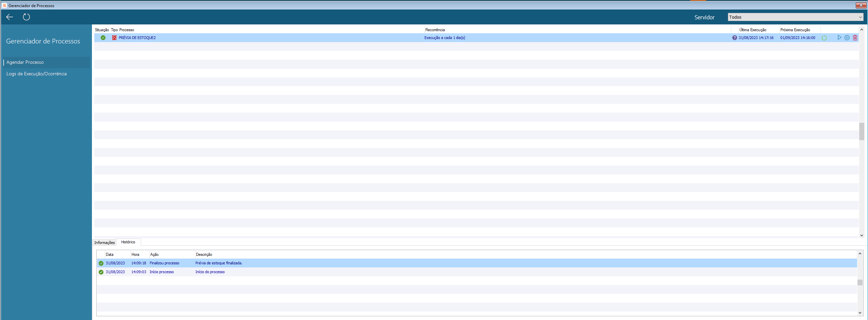Delete the process with the trash icon
The image size is (868, 320).
855,38
